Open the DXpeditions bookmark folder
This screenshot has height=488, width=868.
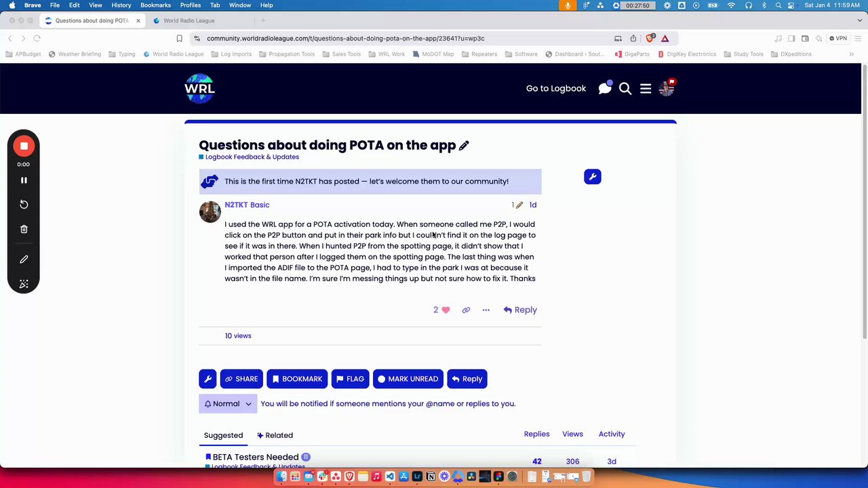[791, 54]
